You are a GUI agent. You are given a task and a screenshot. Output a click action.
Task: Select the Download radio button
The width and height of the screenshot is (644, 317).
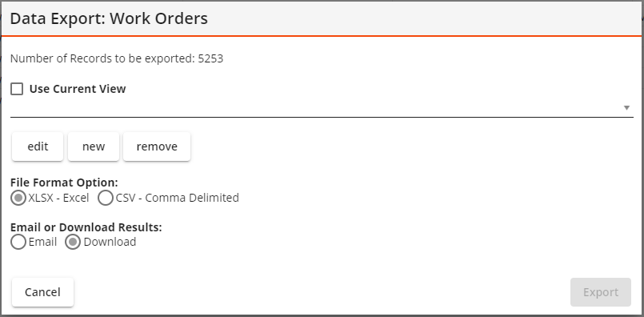pyautogui.click(x=73, y=243)
